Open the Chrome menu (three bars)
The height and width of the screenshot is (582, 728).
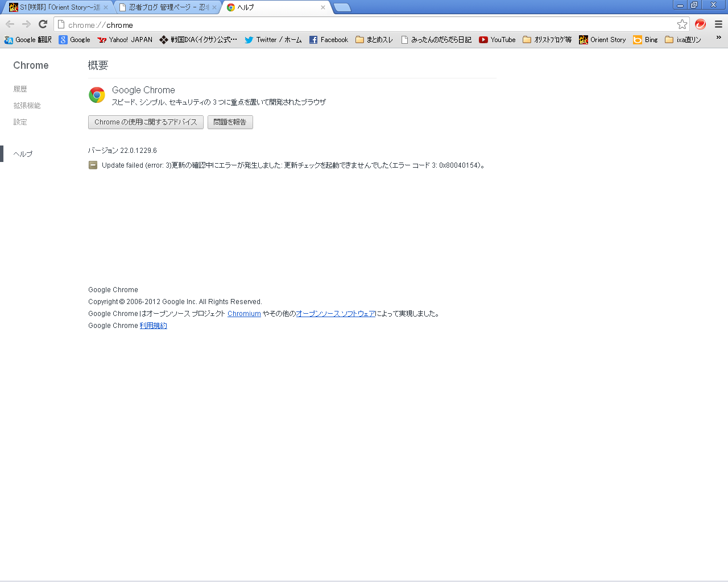[718, 24]
